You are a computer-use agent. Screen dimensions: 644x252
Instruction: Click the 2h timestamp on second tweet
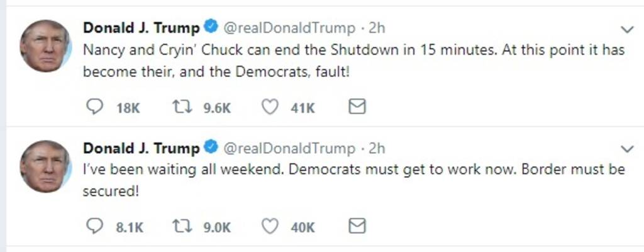[377, 148]
